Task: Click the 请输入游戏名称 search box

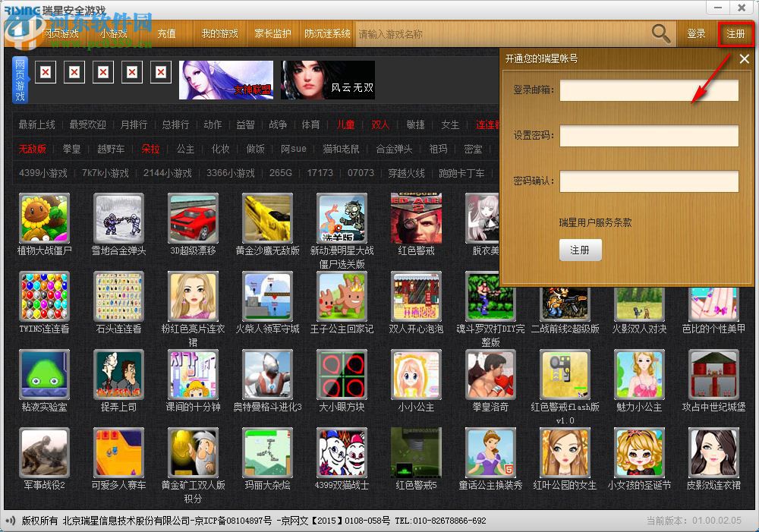Action: 455,33
